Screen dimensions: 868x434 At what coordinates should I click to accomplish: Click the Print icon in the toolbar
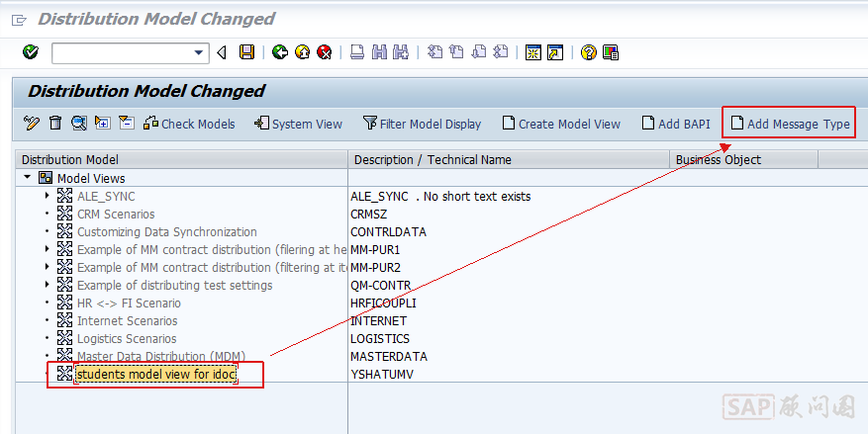357,52
